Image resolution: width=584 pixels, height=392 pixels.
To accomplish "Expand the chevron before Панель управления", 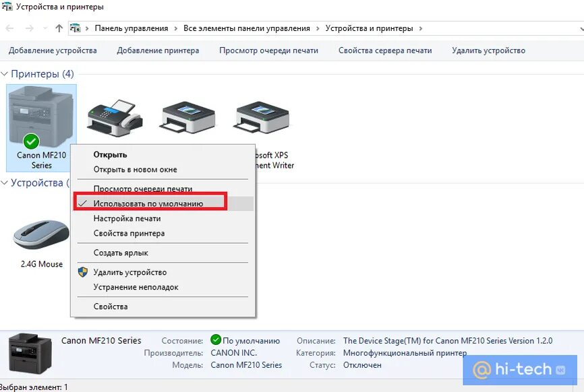I will pyautogui.click(x=87, y=29).
